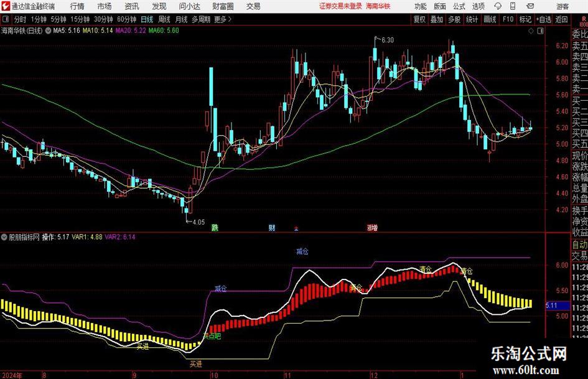Open the 选项 menu
The image size is (588, 379).
pos(478,6)
